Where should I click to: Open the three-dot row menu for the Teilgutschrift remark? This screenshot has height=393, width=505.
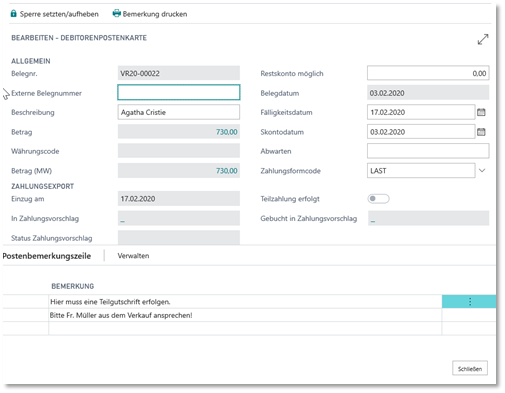click(470, 302)
